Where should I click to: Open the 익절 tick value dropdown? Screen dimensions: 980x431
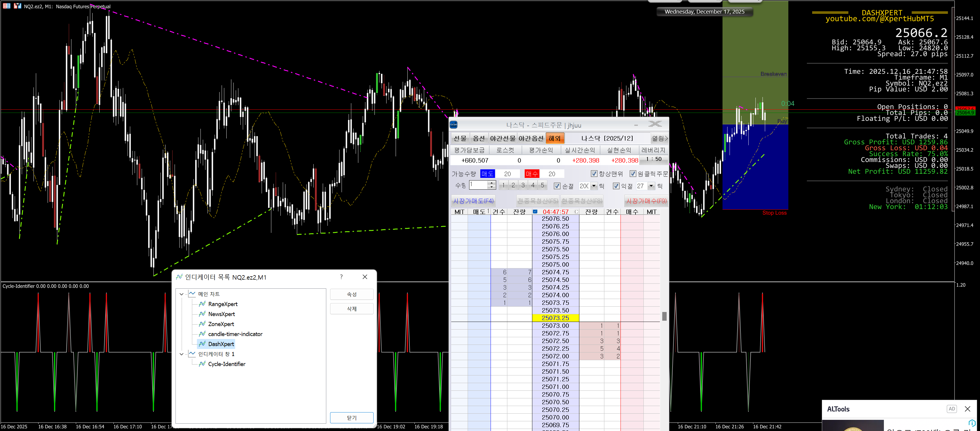651,186
